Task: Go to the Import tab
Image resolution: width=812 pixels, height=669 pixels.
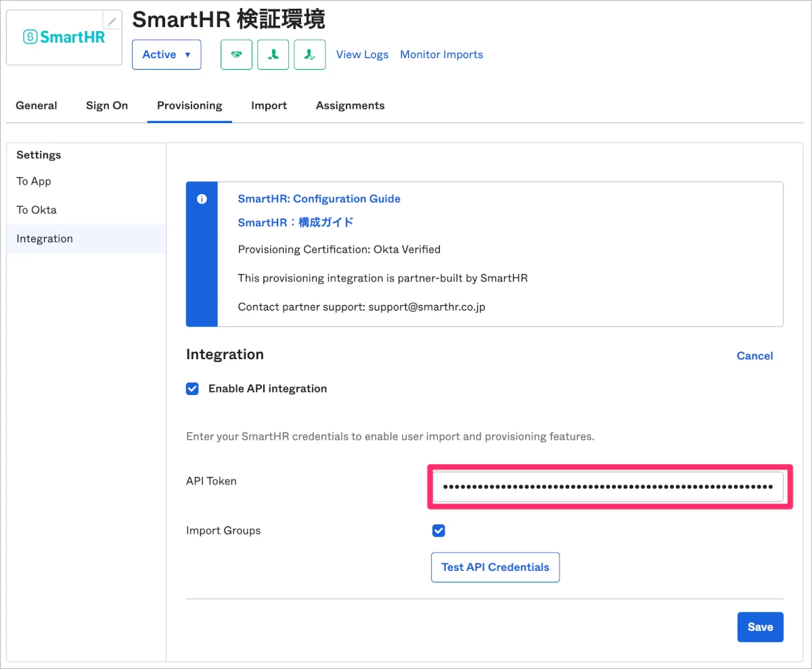Action: pos(269,106)
